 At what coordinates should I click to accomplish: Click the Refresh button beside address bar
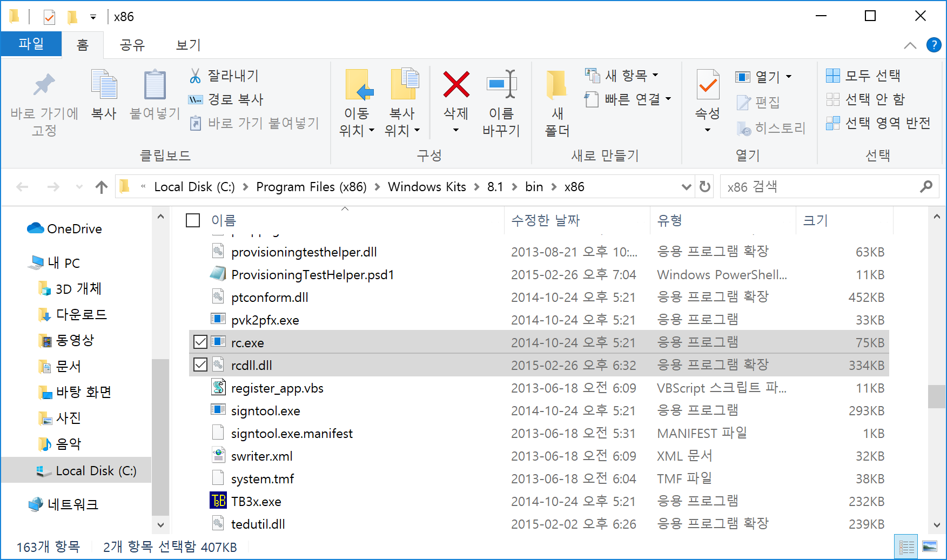pos(705,187)
